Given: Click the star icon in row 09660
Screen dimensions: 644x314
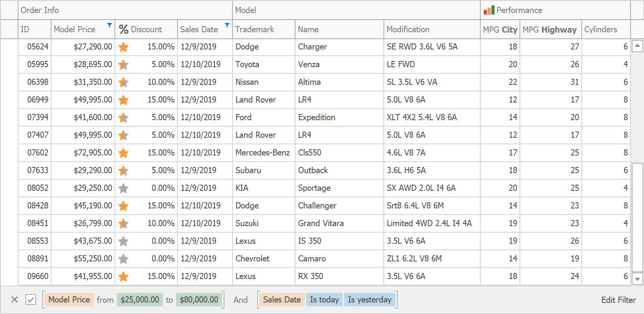Looking at the screenshot, I should (x=123, y=276).
